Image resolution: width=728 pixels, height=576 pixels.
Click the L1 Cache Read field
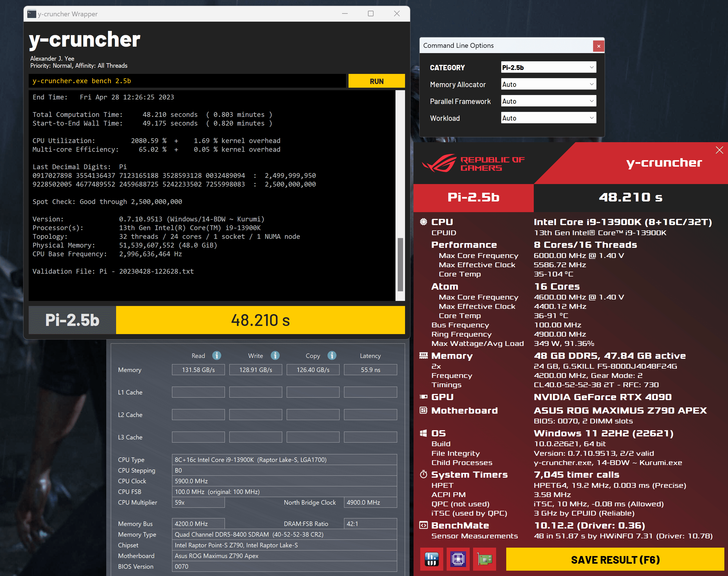click(x=198, y=392)
